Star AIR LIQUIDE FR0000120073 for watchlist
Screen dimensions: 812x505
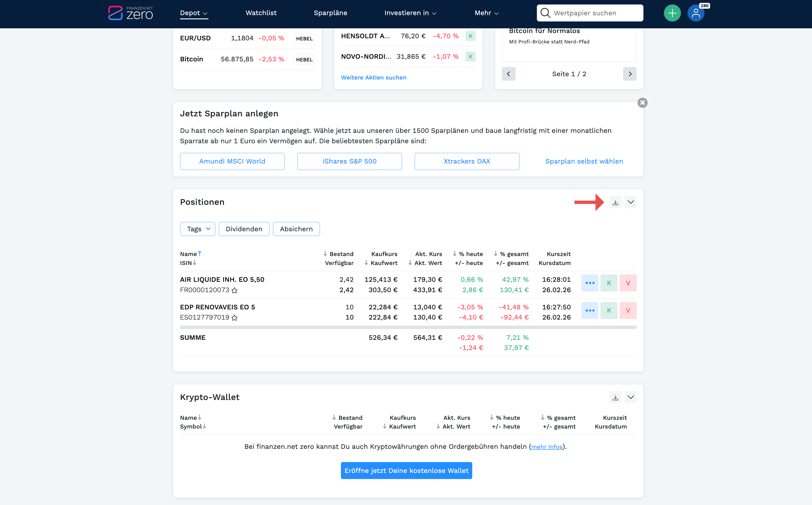click(x=235, y=290)
